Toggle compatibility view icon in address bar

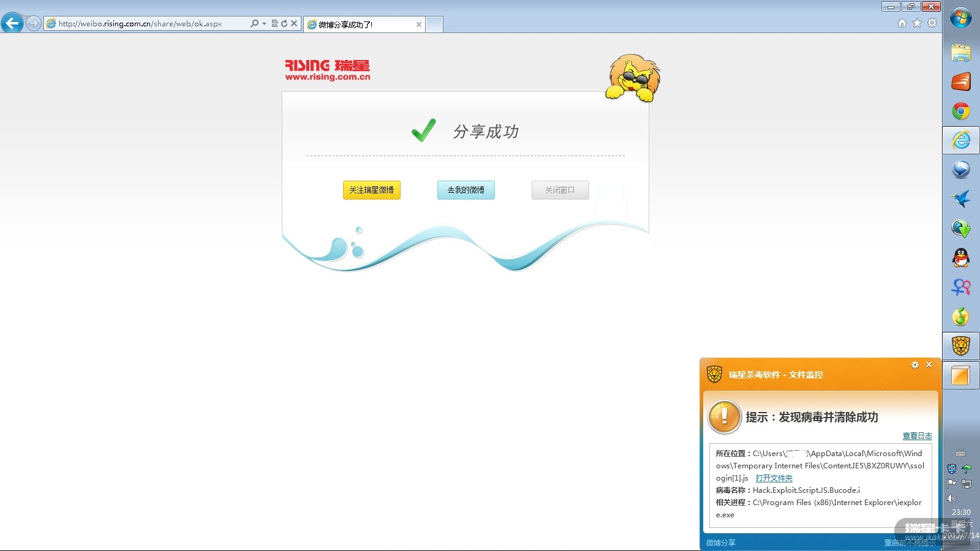(274, 23)
